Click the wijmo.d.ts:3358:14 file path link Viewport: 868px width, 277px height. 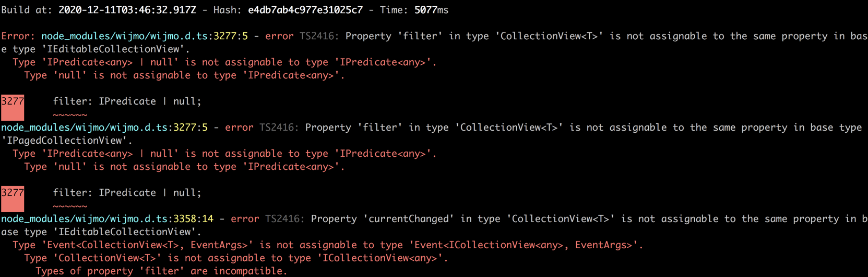[x=107, y=219]
